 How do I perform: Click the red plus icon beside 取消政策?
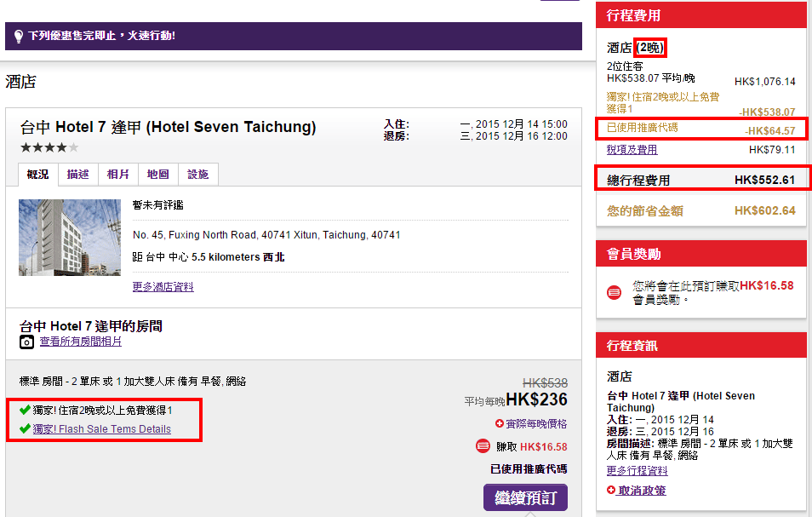(611, 491)
